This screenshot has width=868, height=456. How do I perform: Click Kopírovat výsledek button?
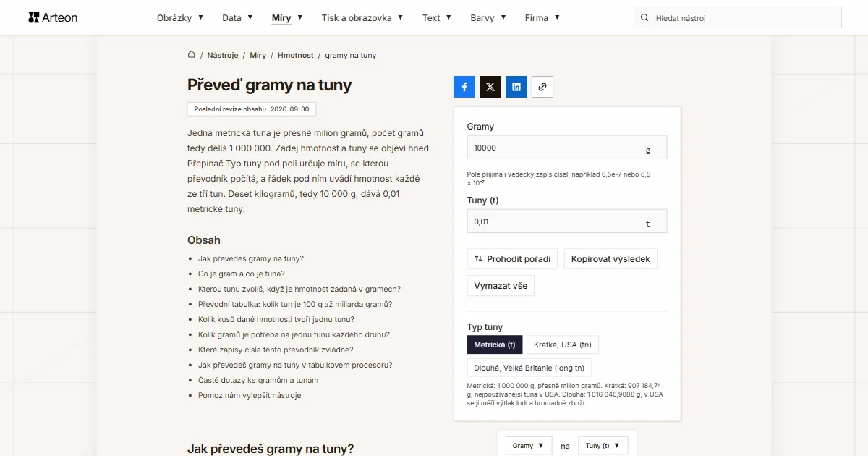(x=610, y=258)
